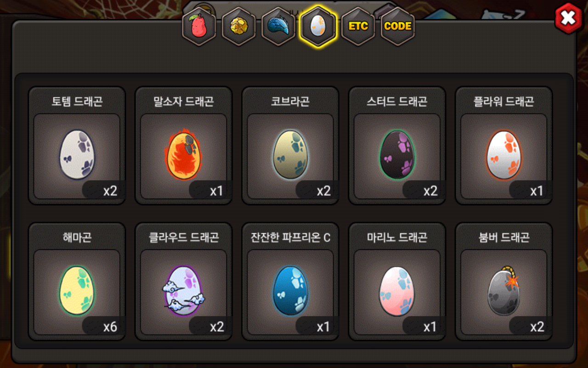Open the red fruit food tab
The height and width of the screenshot is (368, 588).
pos(199,27)
